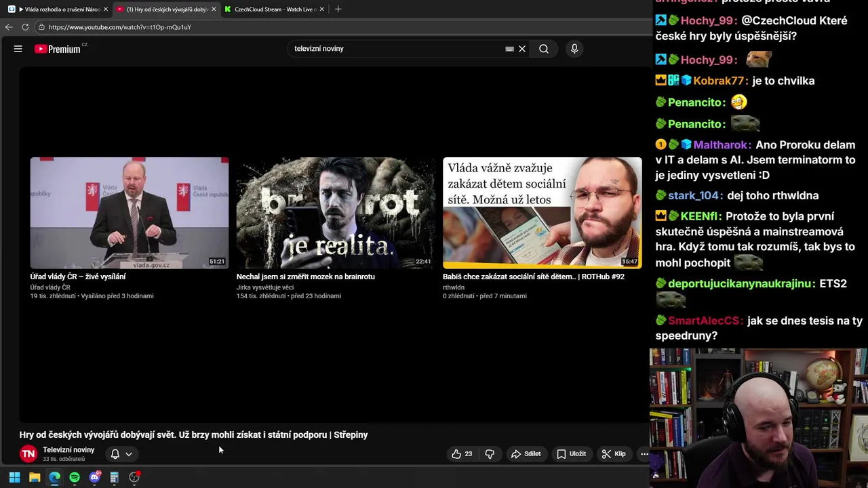Open Discord from the taskbar

coord(95,477)
